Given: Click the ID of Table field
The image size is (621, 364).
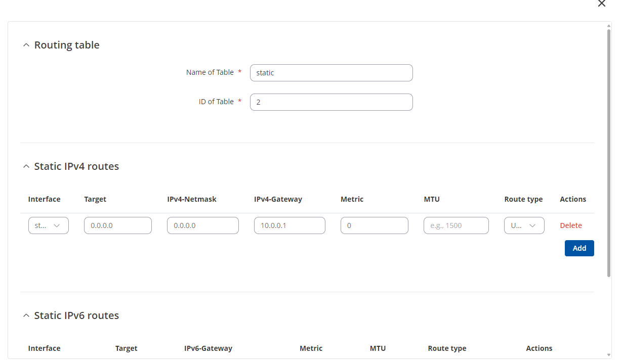Looking at the screenshot, I should coord(331,102).
